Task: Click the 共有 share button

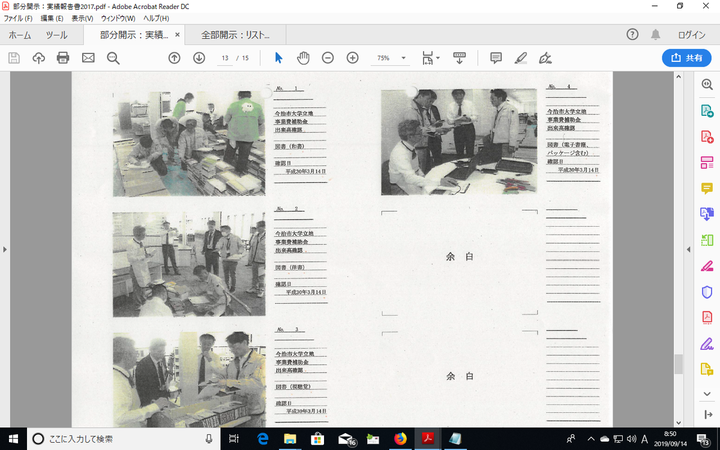Action: point(686,58)
